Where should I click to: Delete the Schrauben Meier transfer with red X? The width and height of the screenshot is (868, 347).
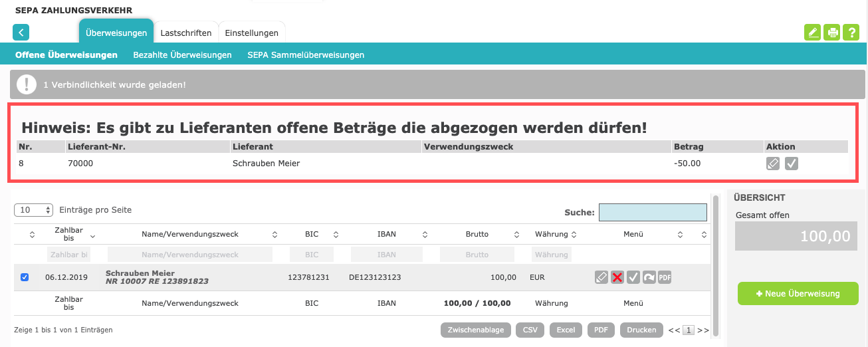click(x=617, y=277)
